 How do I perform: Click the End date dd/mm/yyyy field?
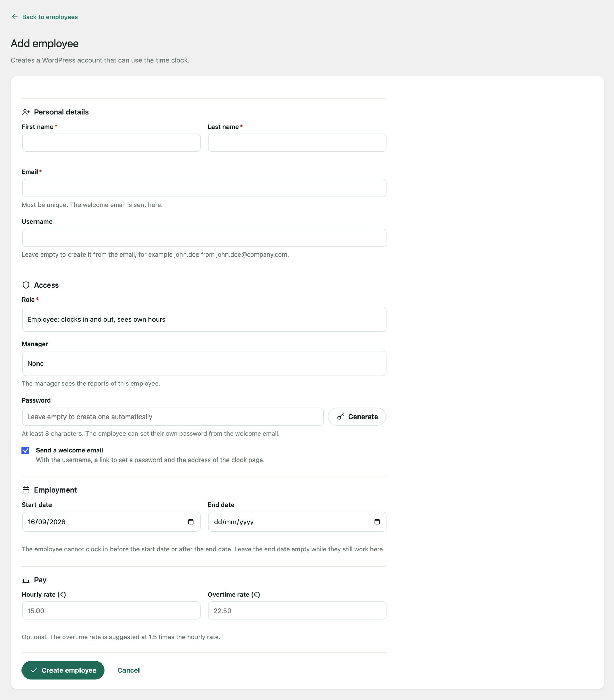tap(297, 522)
